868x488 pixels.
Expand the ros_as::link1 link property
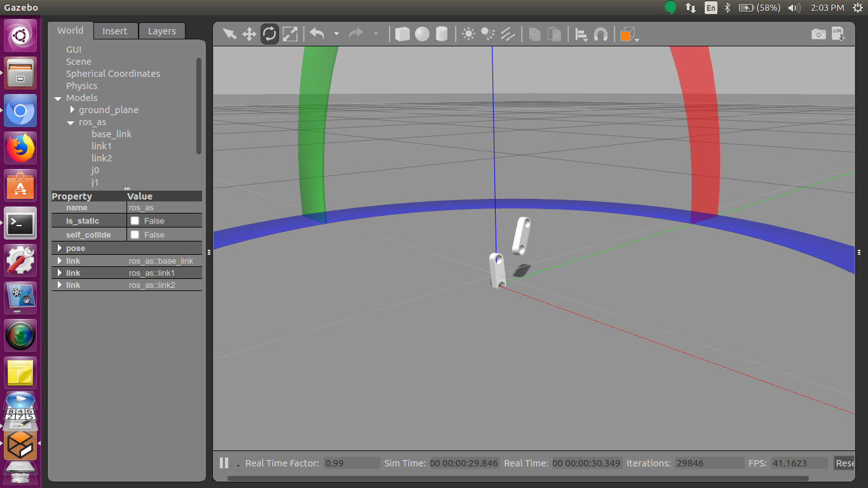click(x=60, y=273)
